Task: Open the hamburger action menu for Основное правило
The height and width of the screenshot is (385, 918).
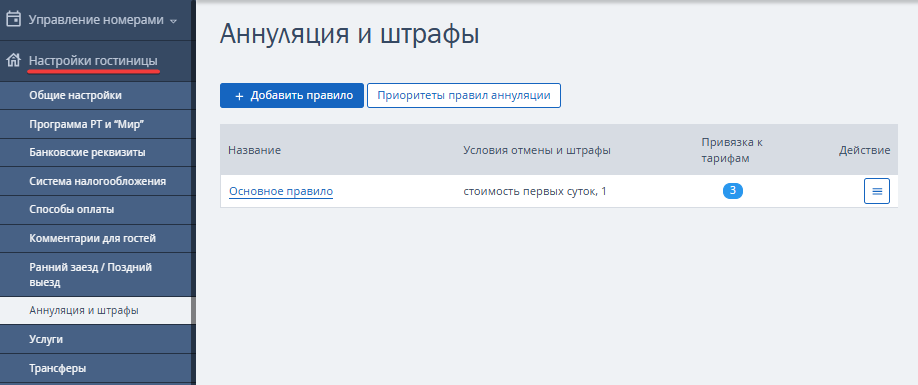Action: (x=876, y=191)
